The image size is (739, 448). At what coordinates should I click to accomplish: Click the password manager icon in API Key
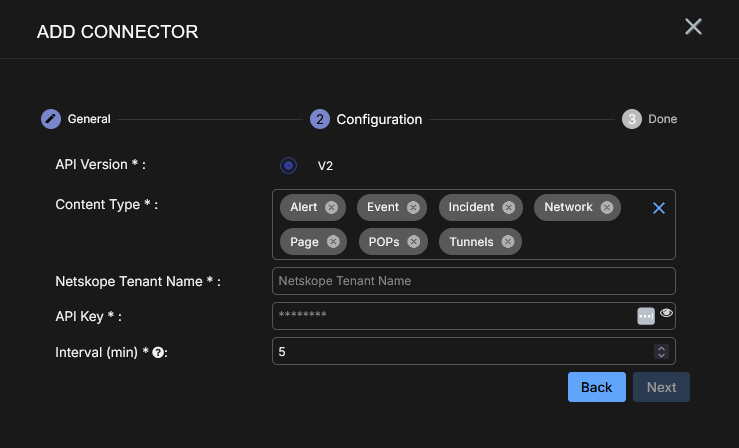(646, 316)
